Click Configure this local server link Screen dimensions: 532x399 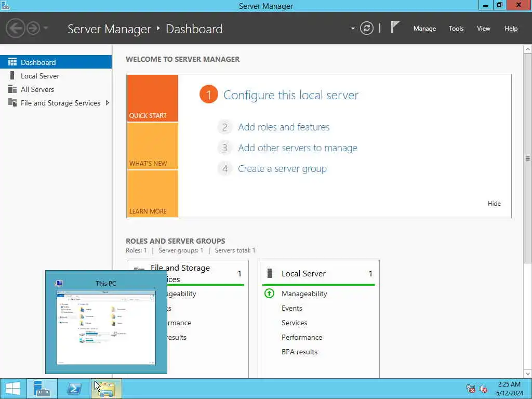[x=291, y=95]
